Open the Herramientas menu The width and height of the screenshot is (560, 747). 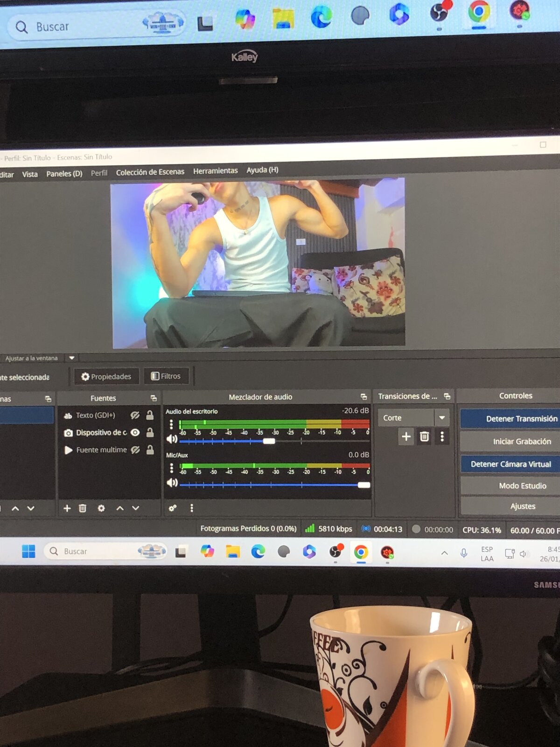[215, 171]
